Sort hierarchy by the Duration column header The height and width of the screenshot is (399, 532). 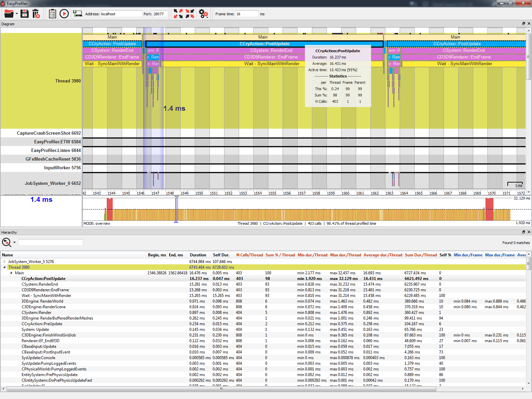pyautogui.click(x=198, y=255)
